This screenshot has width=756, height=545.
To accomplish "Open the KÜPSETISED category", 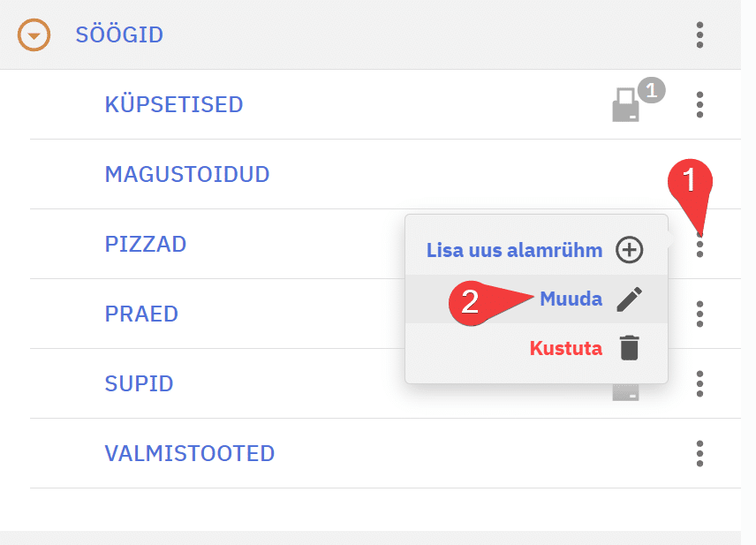I will point(174,104).
